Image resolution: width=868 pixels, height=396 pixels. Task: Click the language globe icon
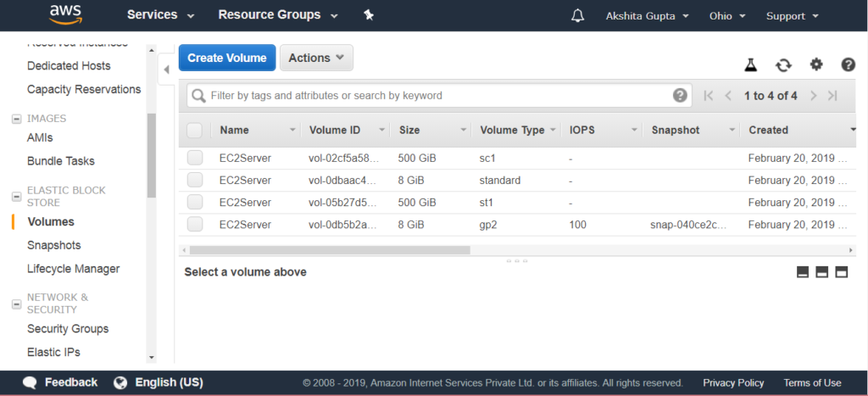pyautogui.click(x=120, y=382)
